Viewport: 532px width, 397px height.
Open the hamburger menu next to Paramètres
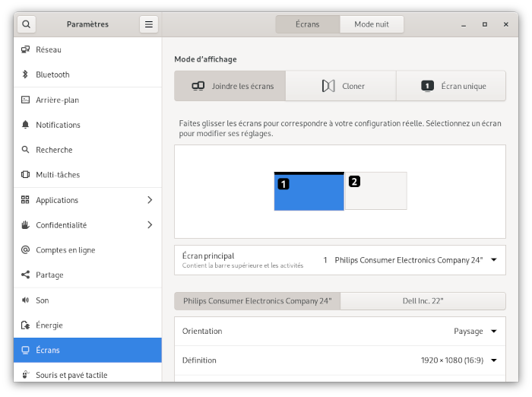(149, 24)
